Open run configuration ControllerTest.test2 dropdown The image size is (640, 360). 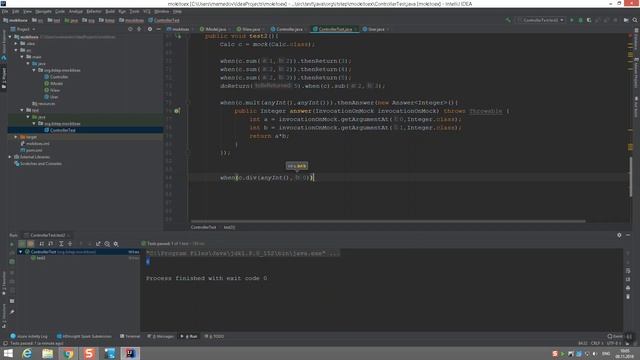pos(541,20)
